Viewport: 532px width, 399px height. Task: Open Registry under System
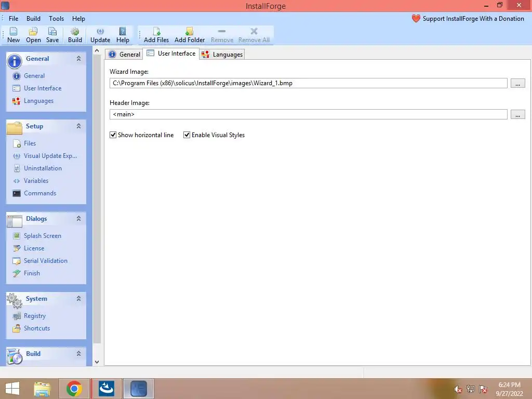tap(29, 316)
